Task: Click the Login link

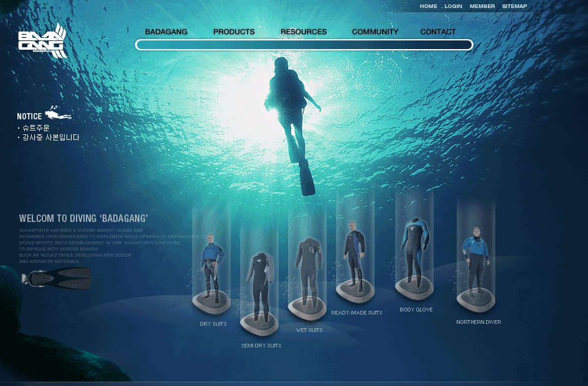Action: point(454,6)
